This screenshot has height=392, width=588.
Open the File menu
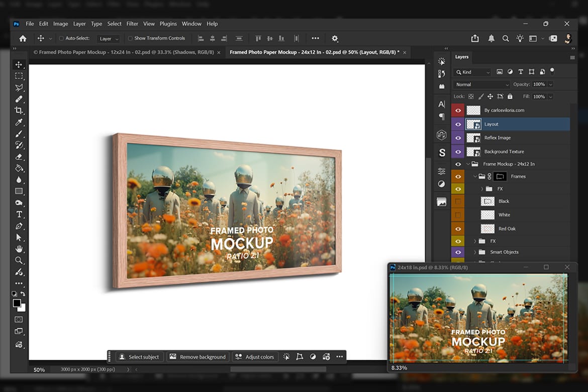(x=30, y=24)
